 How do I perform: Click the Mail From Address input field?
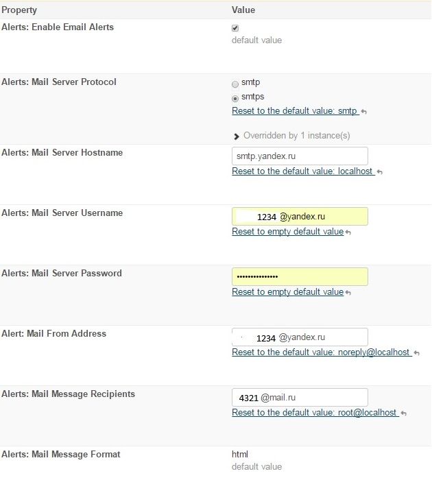(x=300, y=337)
